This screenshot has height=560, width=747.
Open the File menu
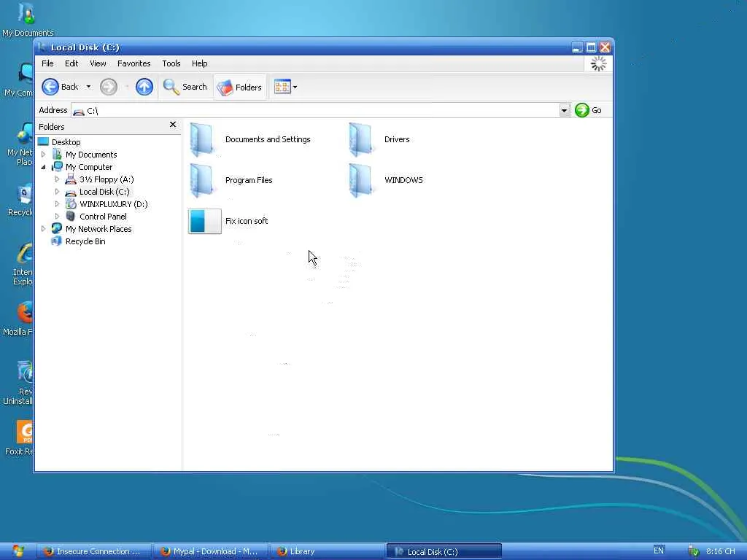(x=47, y=63)
